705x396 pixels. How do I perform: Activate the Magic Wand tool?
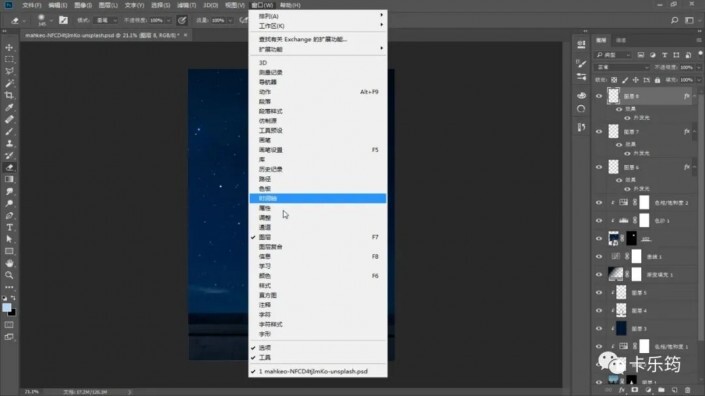click(x=9, y=83)
